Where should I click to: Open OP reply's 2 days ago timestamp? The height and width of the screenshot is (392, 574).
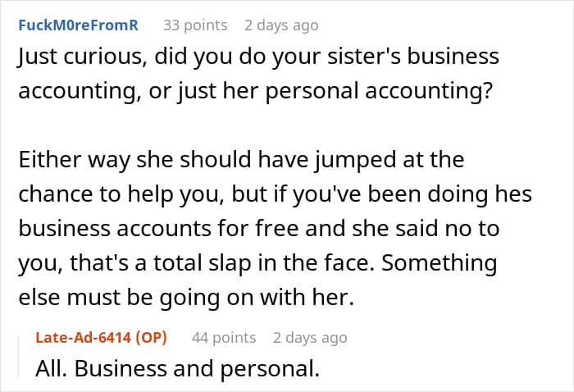click(x=310, y=338)
